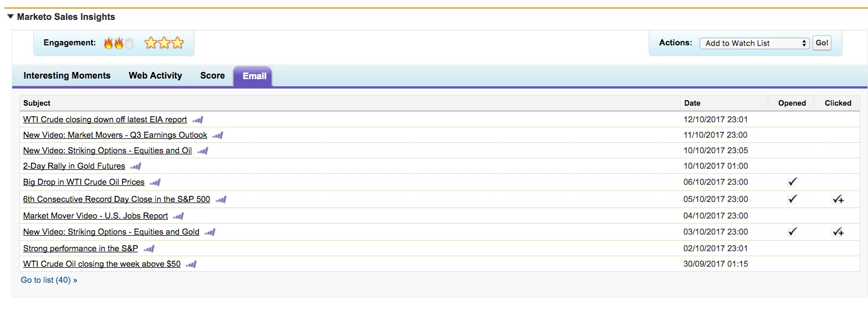Open WTI Crude Oil closing the week above $50
Viewport: 868px width, 311px height.
pyautogui.click(x=102, y=264)
